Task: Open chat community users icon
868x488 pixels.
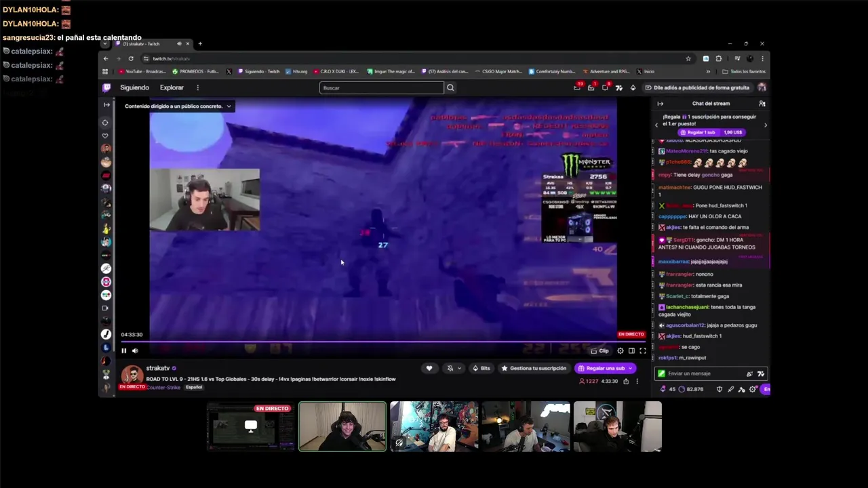Action: pos(762,104)
